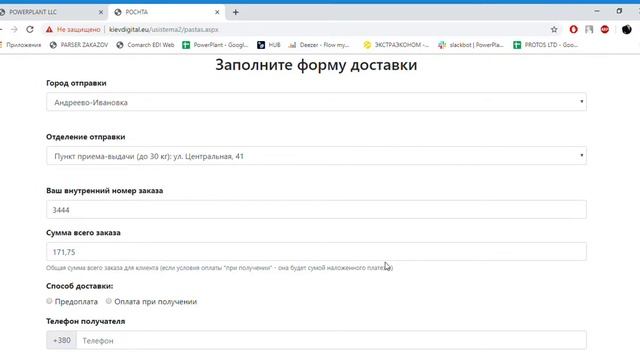Open the slackbot PowerPlant bookmark
Image resolution: width=640 pixels, height=360 pixels.
click(471, 45)
